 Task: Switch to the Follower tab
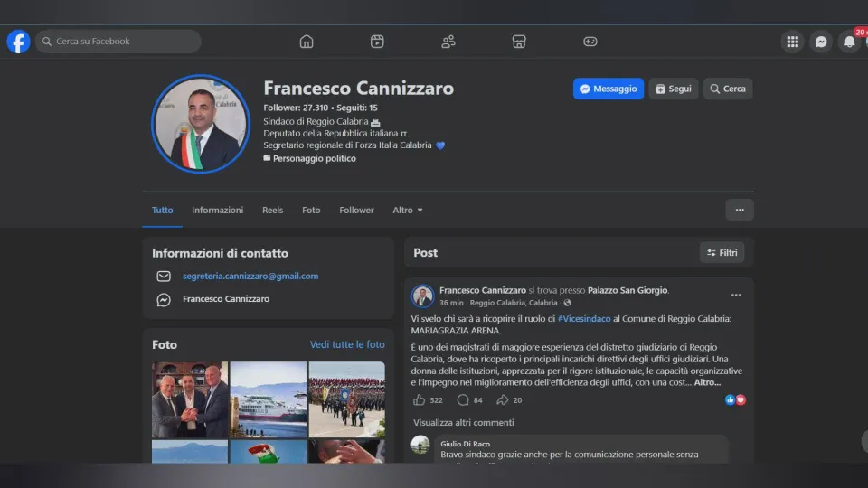tap(356, 211)
